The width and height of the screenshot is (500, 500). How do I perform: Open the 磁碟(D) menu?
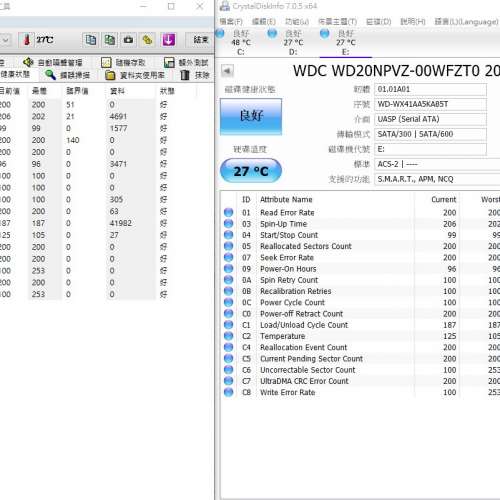point(378,22)
